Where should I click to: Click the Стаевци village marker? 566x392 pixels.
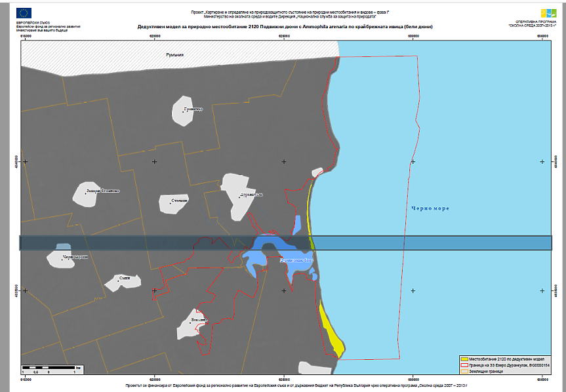tap(174, 203)
